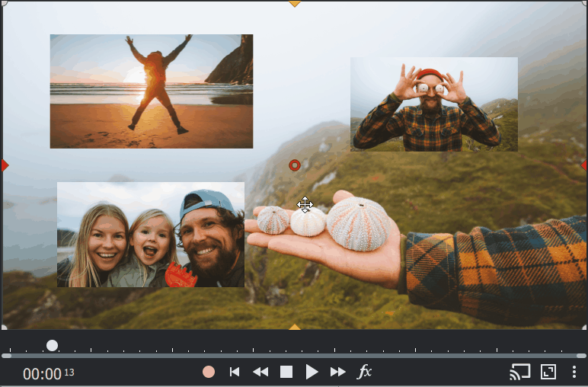Image resolution: width=588 pixels, height=387 pixels.
Task: Click the record button in playback bar
Action: pyautogui.click(x=209, y=372)
